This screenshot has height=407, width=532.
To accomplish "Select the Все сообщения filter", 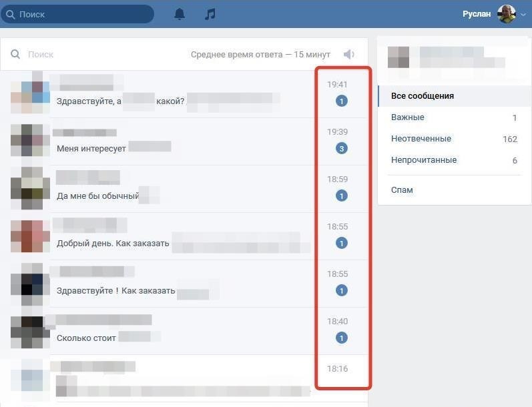I will click(455, 96).
